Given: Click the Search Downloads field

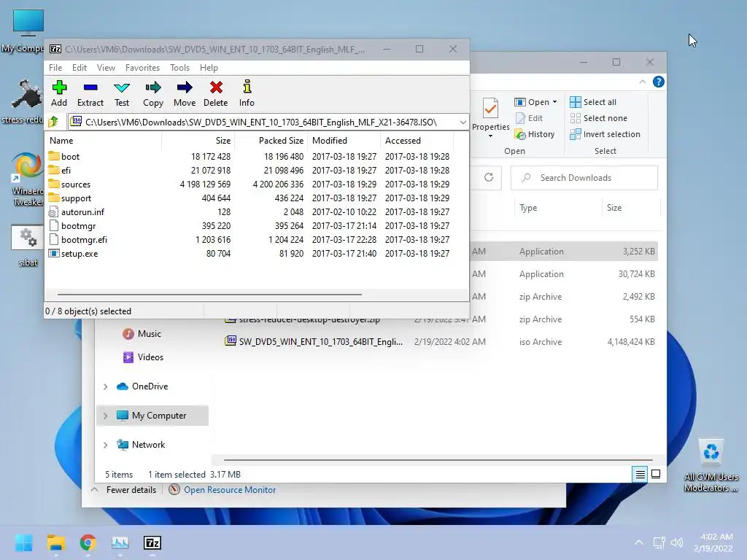Looking at the screenshot, I should [x=584, y=178].
